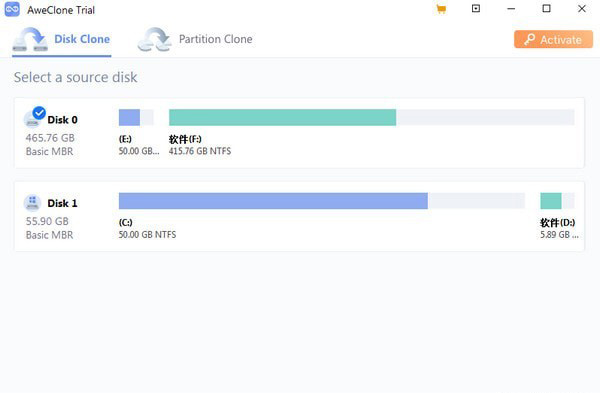
Task: Select Disk 0 as source disk
Action: point(299,133)
